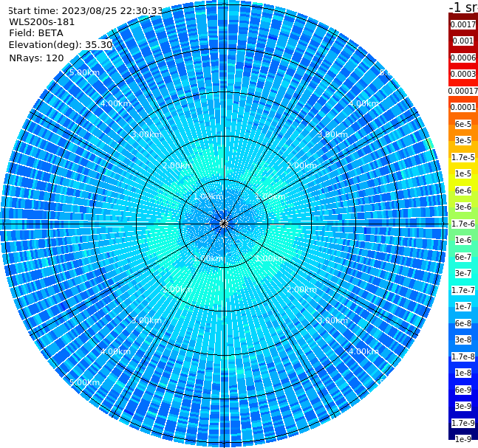Select the "6e-8" color scale value

[x=463, y=323]
